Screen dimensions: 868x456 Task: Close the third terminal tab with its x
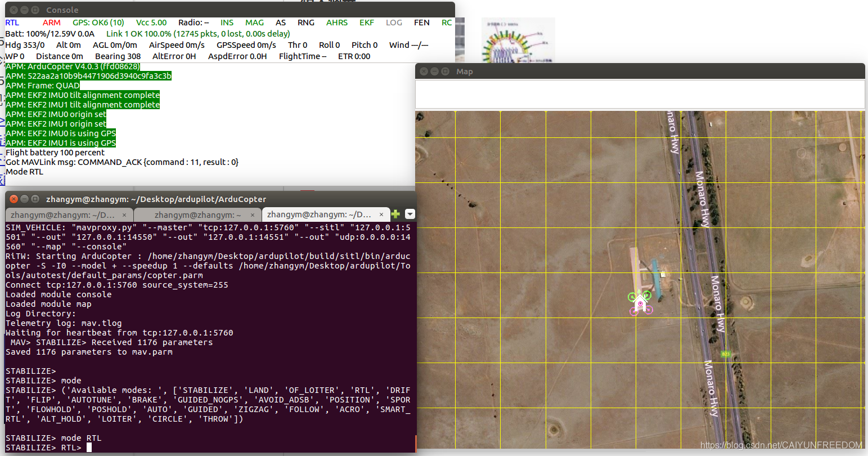coord(381,214)
